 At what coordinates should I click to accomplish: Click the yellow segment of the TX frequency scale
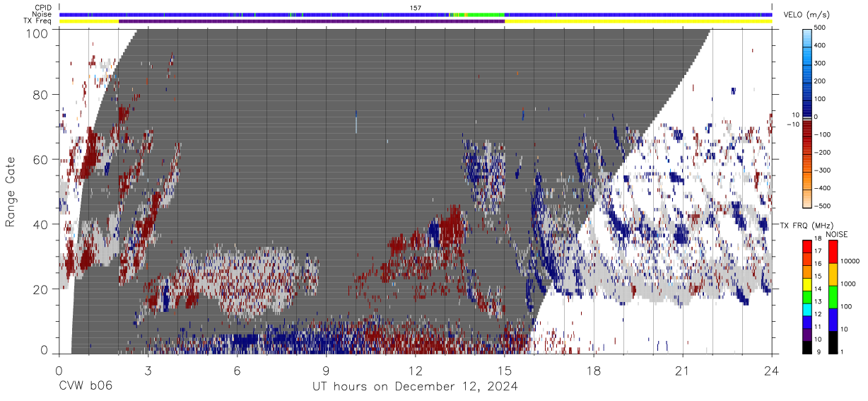point(807,284)
